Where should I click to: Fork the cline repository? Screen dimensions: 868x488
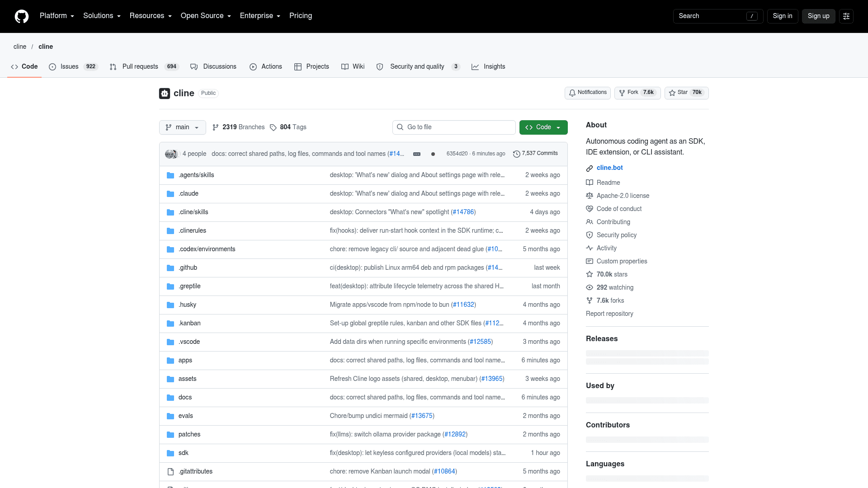(x=637, y=93)
